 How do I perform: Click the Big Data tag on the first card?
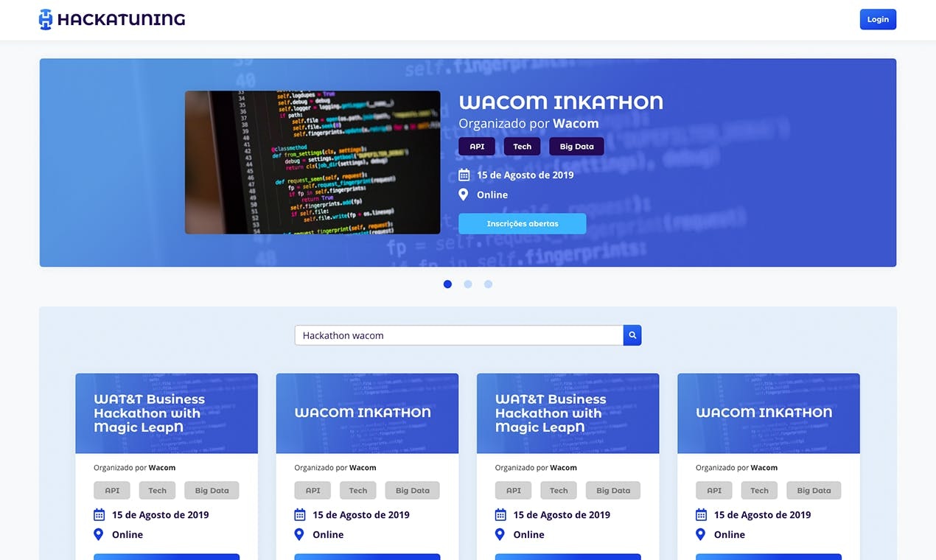(212, 490)
